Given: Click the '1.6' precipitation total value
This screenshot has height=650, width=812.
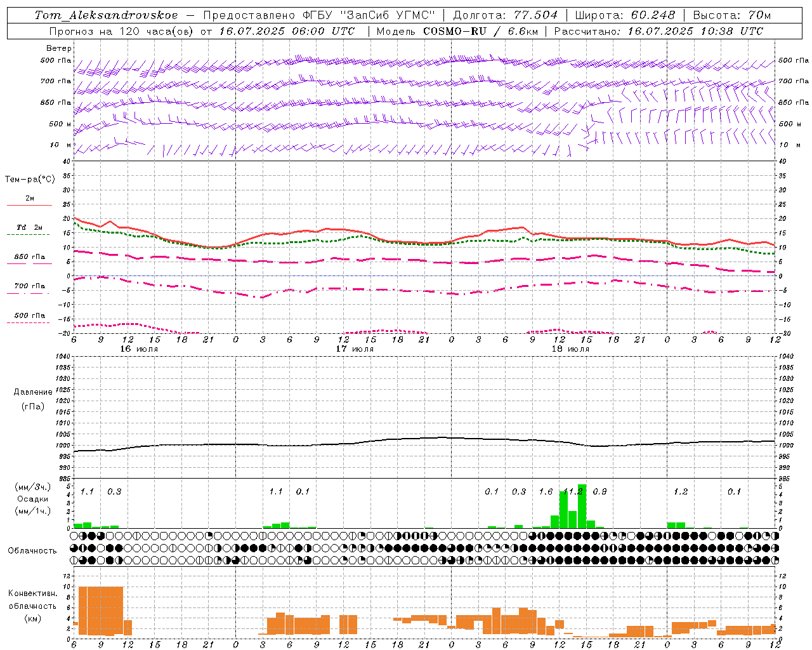Looking at the screenshot, I should click(x=546, y=492).
